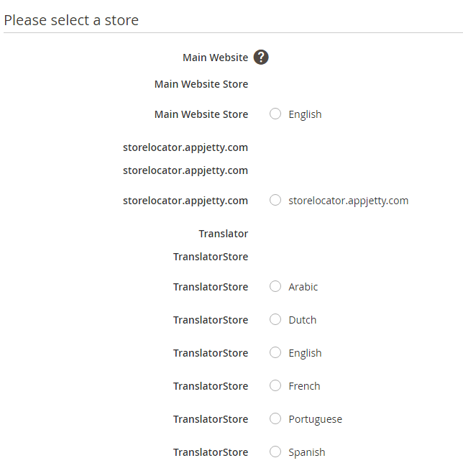463x476 pixels.
Task: Click the "Portuguese" option label text
Action: pyautogui.click(x=315, y=419)
